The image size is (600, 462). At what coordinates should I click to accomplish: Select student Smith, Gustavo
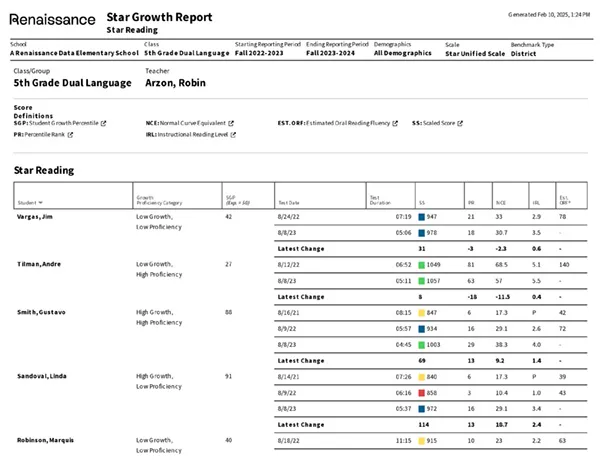point(41,312)
